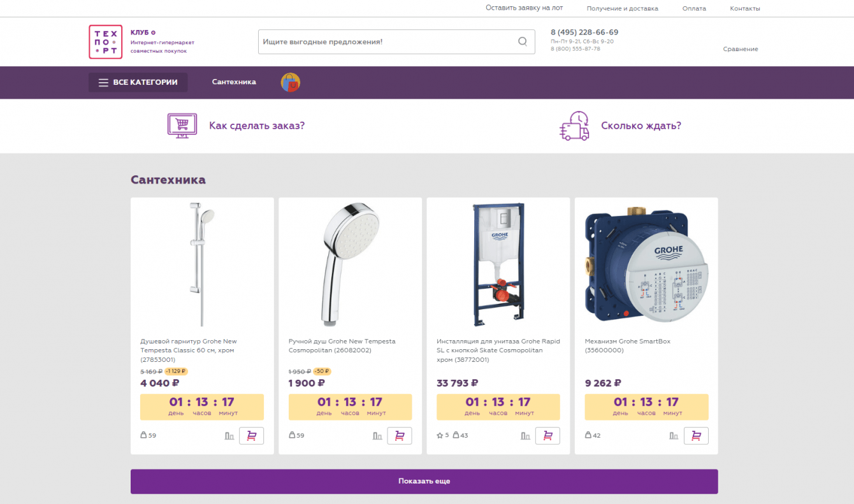This screenshot has width=854, height=504.
Task: Add Grohe Rapid SL installation to cart
Action: 547,436
